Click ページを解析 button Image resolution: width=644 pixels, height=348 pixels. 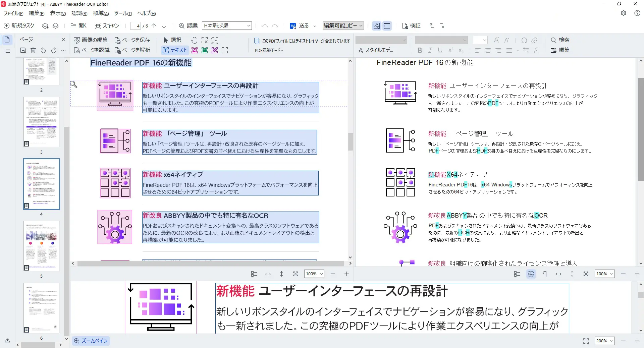click(x=132, y=50)
